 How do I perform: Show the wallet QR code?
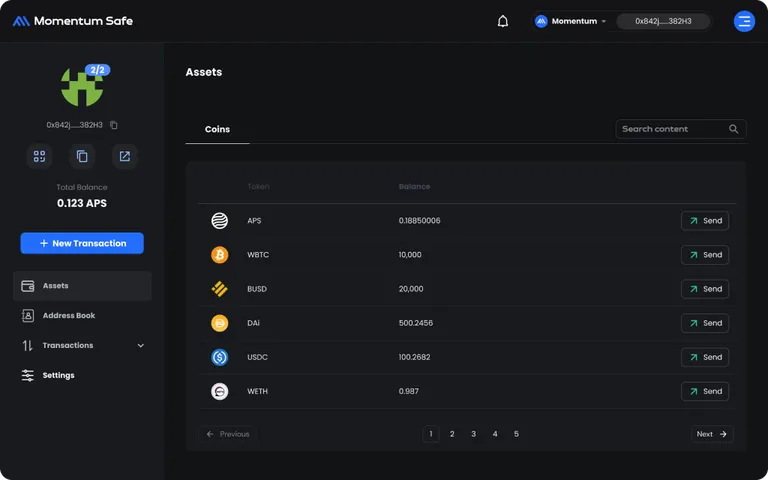tap(39, 156)
